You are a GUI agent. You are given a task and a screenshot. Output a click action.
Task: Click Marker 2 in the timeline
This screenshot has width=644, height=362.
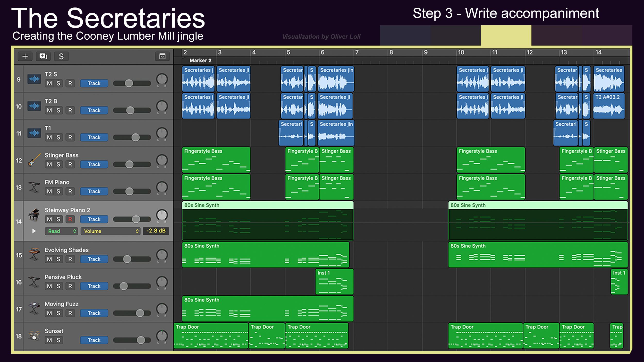coord(200,61)
